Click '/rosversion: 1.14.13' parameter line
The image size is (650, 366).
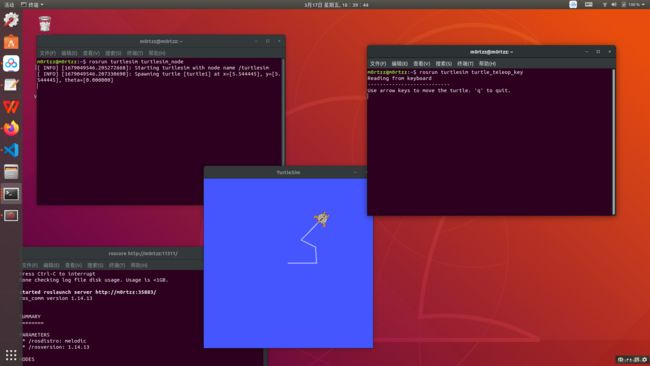click(56, 347)
